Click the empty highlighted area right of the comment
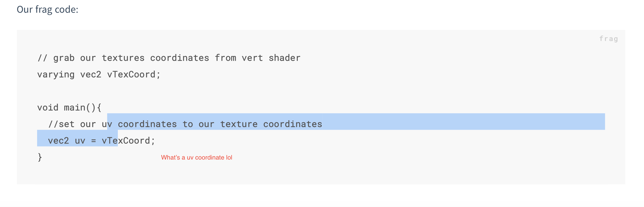This screenshot has width=644, height=207. 462,122
